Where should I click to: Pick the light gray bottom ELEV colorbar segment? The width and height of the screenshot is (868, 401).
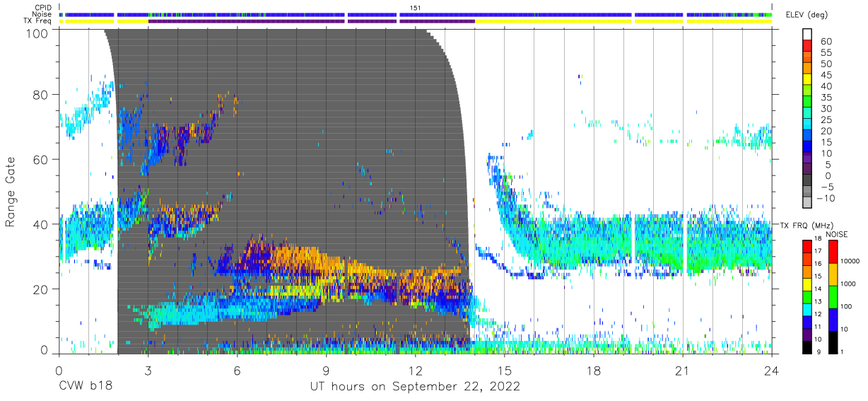807,202
